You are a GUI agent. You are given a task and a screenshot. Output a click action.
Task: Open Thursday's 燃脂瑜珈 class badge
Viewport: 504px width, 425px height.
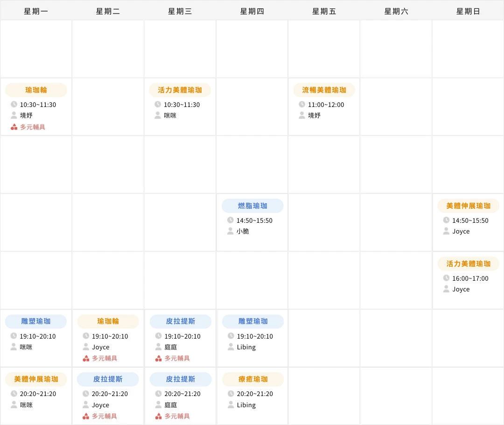(252, 205)
